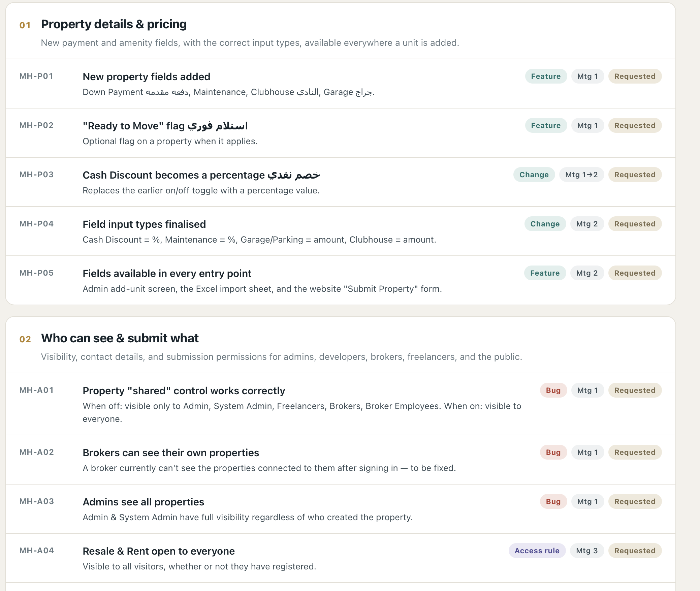The image size is (700, 591).
Task: Click the Mtg 2 badge for MH-P04
Action: 587,224
